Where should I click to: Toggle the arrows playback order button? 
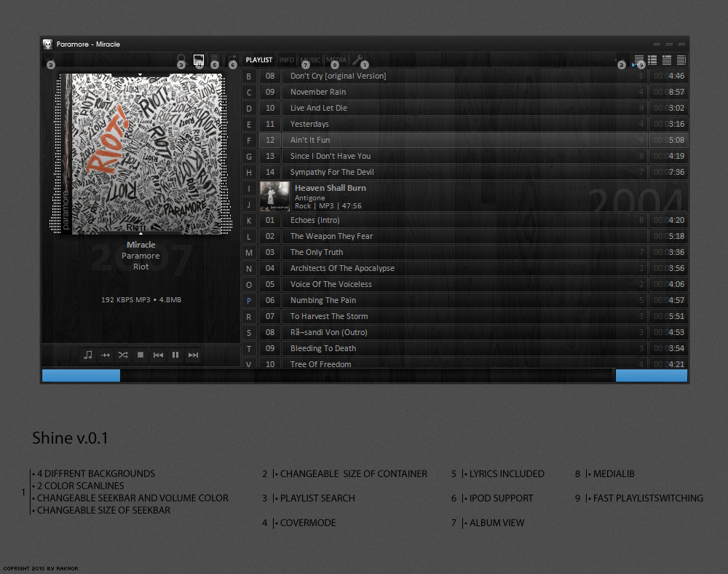(106, 355)
